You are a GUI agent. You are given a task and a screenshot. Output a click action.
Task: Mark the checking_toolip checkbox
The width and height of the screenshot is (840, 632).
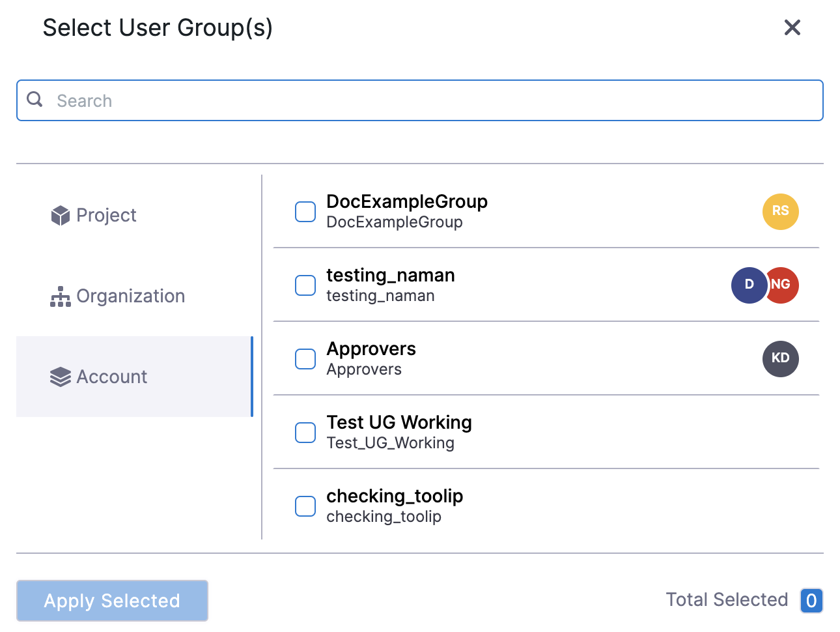click(305, 506)
